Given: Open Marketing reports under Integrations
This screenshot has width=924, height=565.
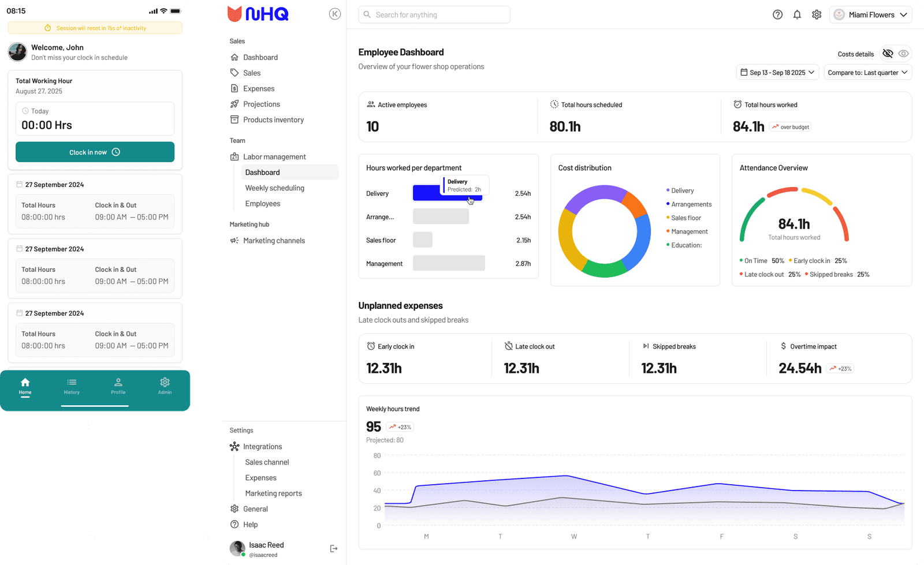Looking at the screenshot, I should (x=273, y=493).
